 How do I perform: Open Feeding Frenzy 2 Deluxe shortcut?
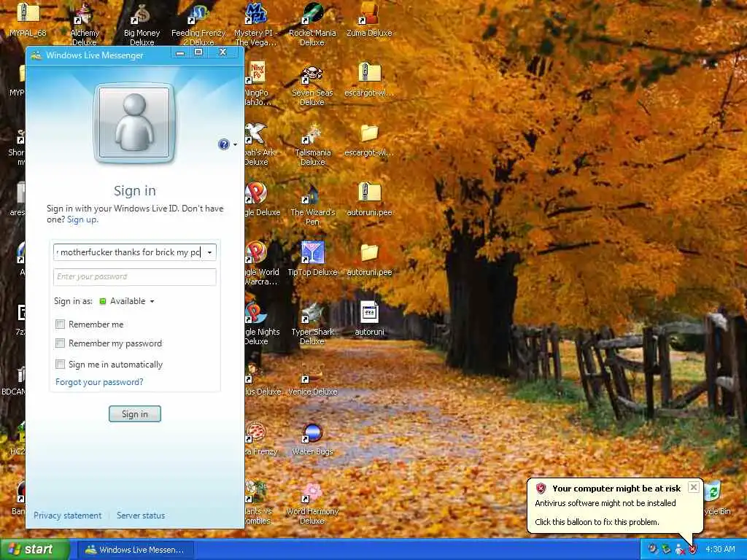pos(198,15)
